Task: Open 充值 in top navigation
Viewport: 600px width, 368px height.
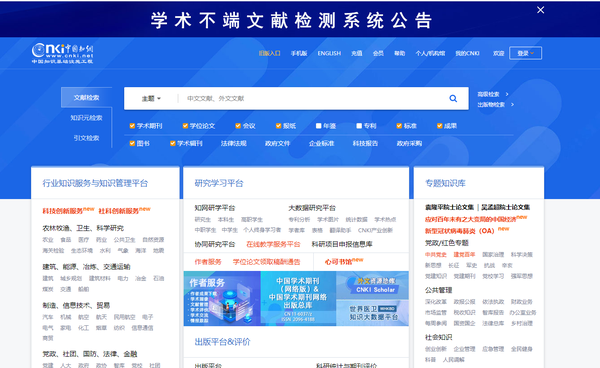Action: coord(357,53)
